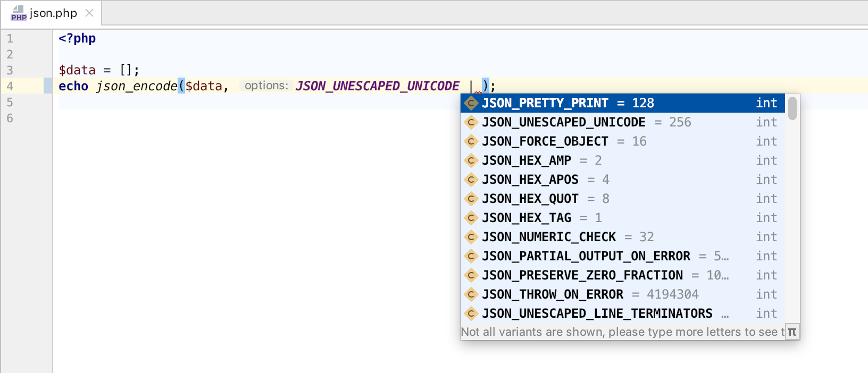The image size is (868, 373).
Task: Click the constant icon next to JSON_HEX_AMP
Action: (x=471, y=160)
